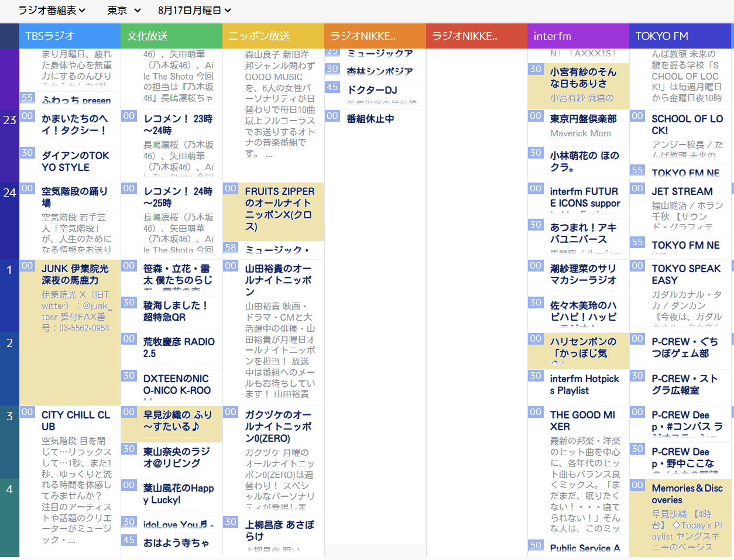
Task: Open the 東京 region dropdown
Action: 124,10
